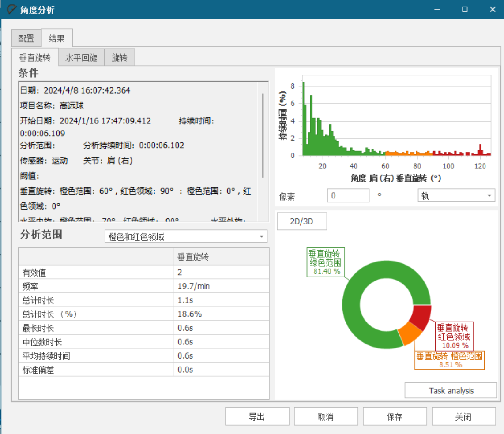Select the 结果 tab
504x434 pixels.
(56, 38)
